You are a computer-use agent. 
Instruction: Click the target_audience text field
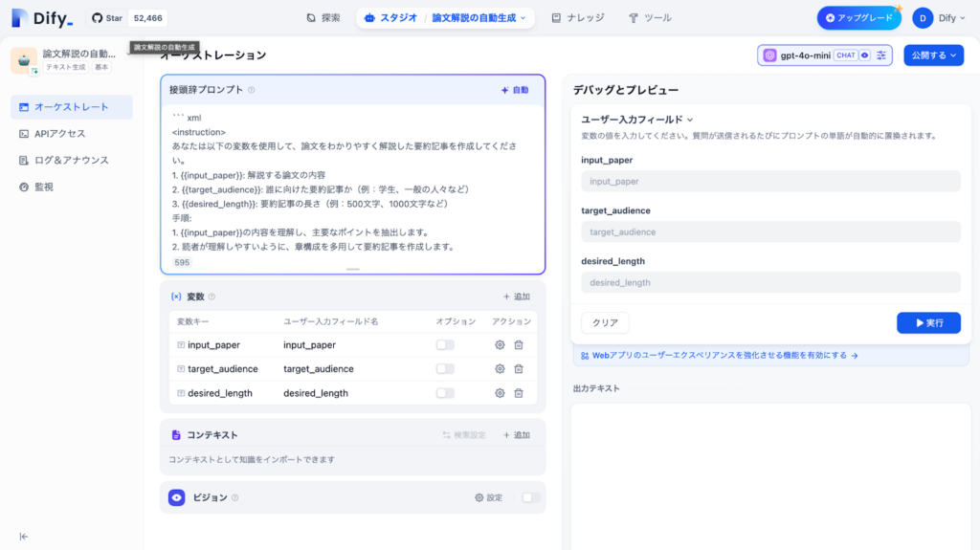pyautogui.click(x=770, y=231)
